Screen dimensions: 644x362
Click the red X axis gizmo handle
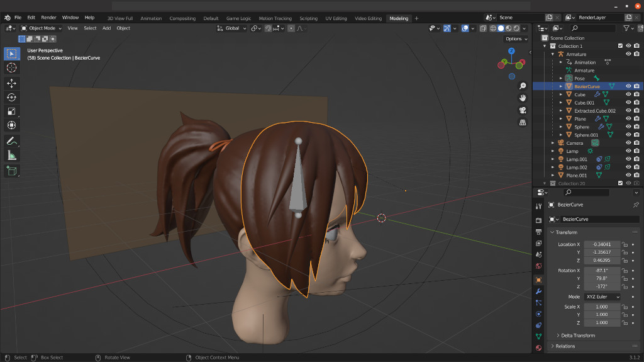coord(523,62)
